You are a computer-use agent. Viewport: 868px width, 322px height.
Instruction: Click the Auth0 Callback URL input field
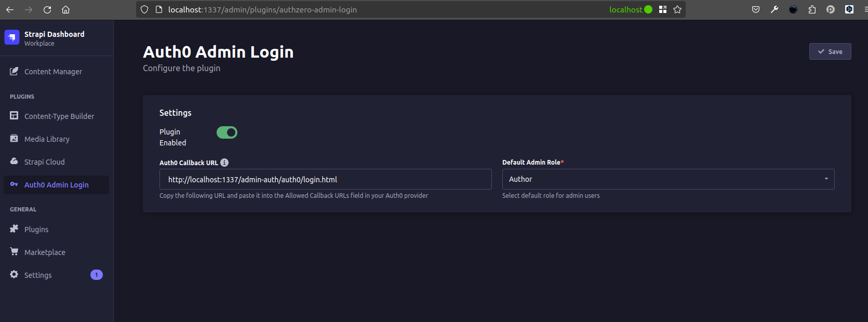point(326,179)
